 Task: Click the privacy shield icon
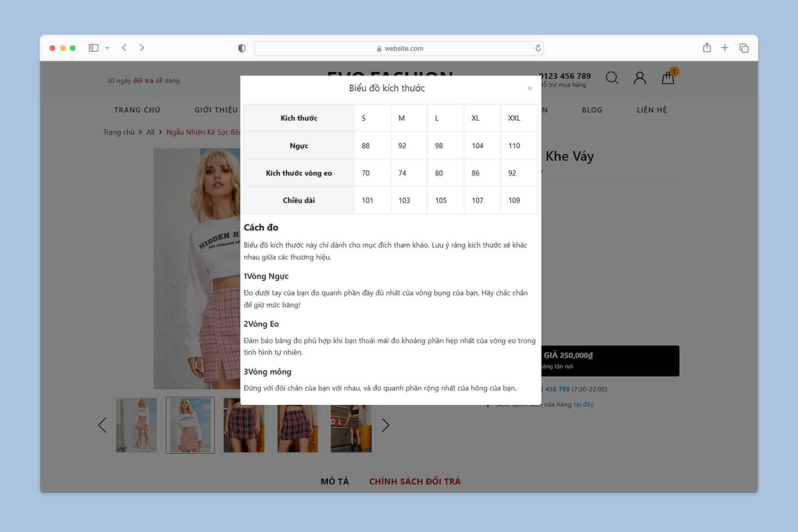point(242,48)
